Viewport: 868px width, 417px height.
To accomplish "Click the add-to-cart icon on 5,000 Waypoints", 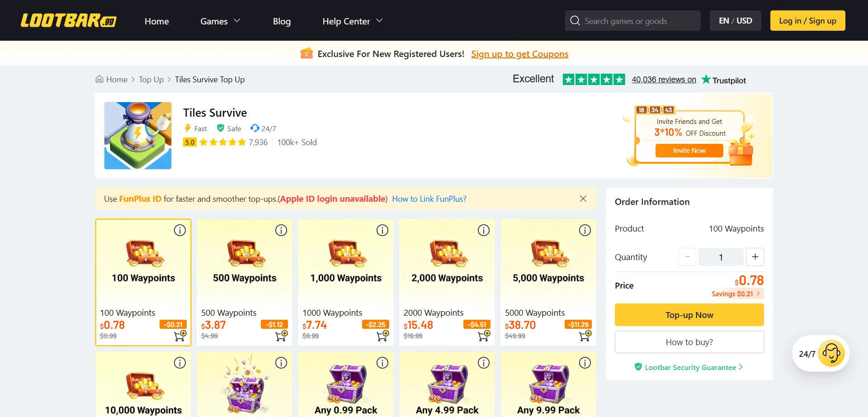I will (584, 335).
